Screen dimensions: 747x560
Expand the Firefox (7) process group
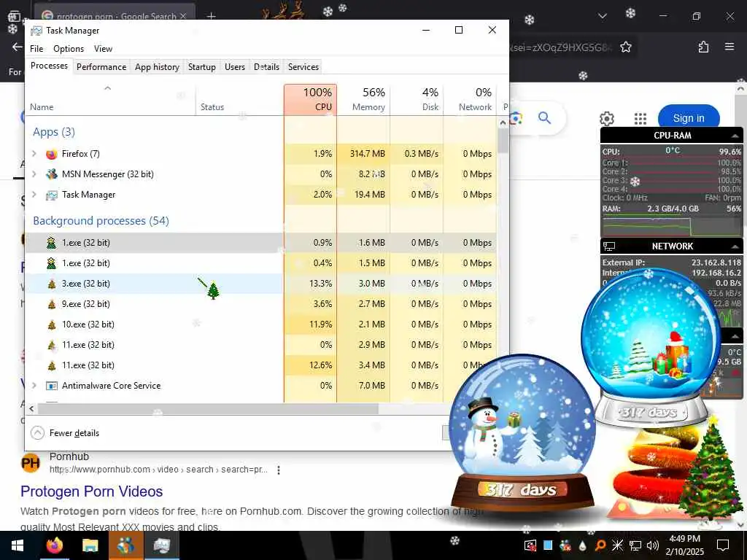coord(34,153)
